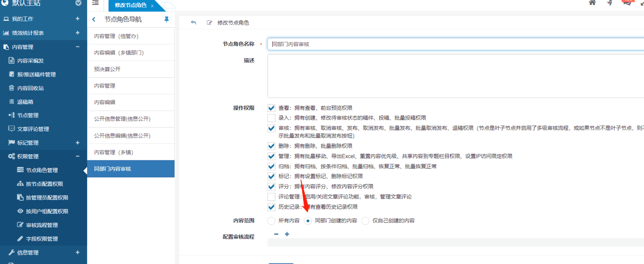Select 仅自己创建的内容 radio option

(365, 221)
